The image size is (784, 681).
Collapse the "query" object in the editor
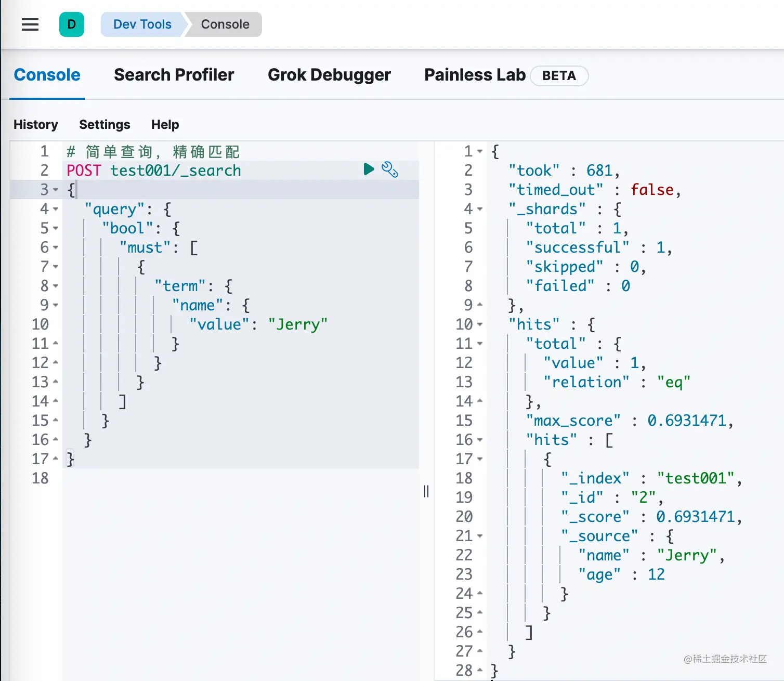[56, 209]
